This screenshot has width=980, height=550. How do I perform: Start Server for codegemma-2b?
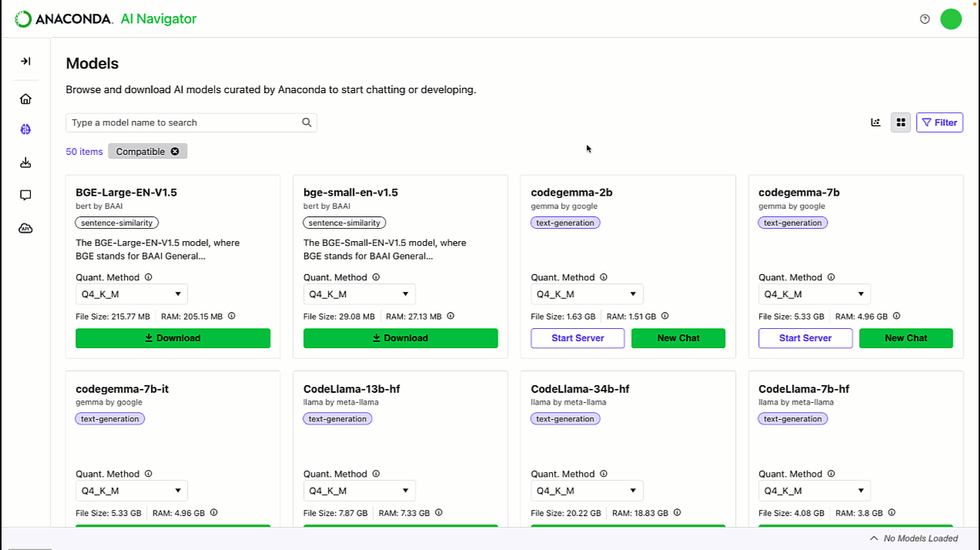click(577, 338)
